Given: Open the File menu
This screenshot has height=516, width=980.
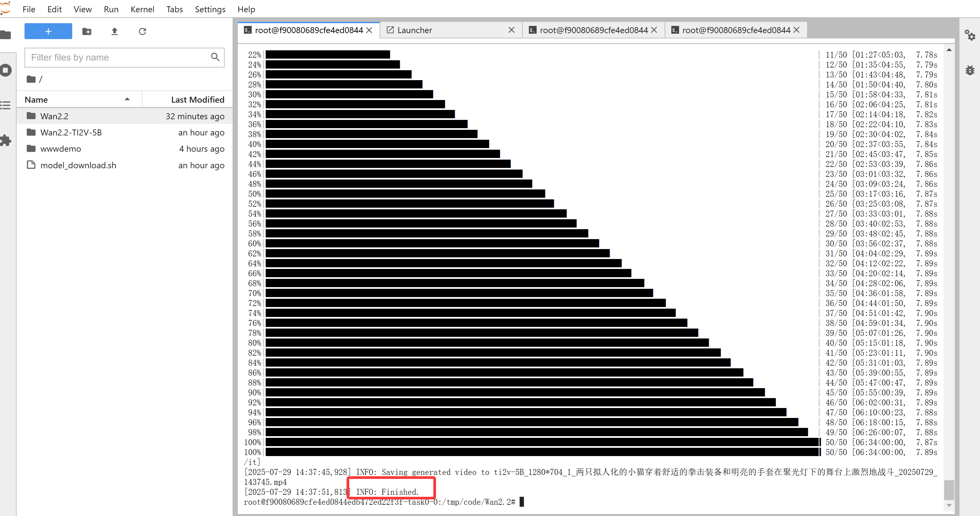Looking at the screenshot, I should [x=29, y=9].
